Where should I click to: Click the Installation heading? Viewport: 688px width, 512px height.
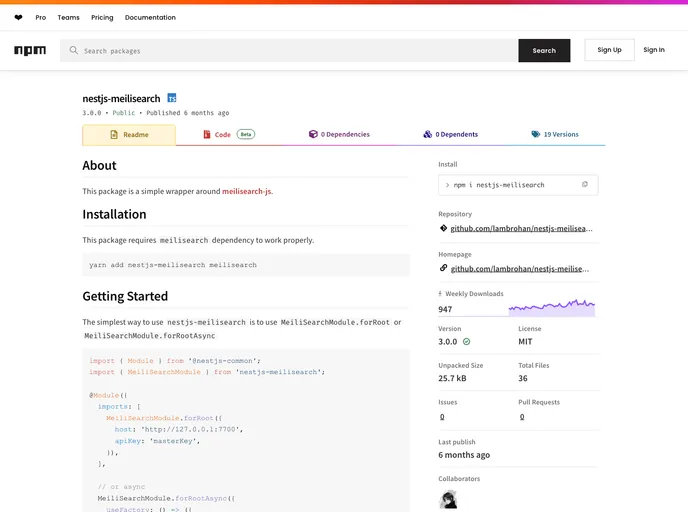pos(115,214)
